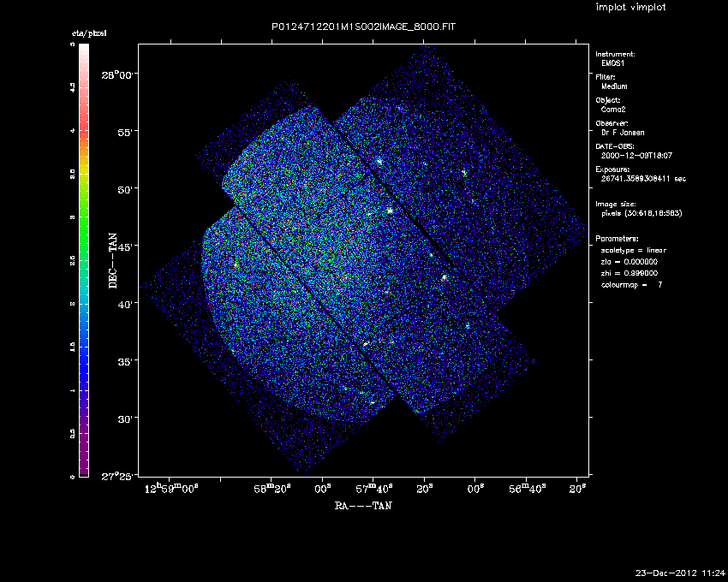Viewport: 728px width, 582px height.
Task: Select the exposure time value in sec
Action: (x=643, y=179)
